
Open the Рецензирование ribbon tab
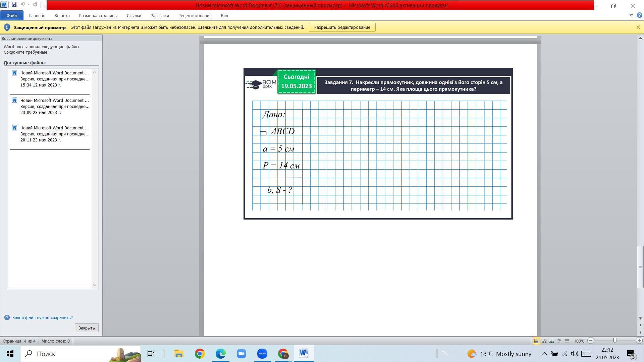[195, 16]
